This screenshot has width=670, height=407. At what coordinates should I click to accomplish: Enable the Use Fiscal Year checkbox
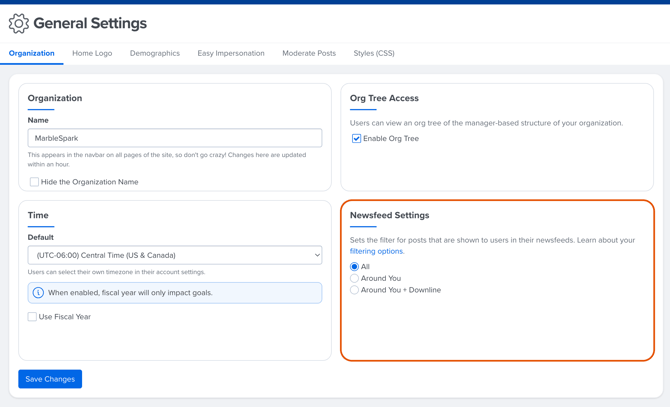pos(33,317)
